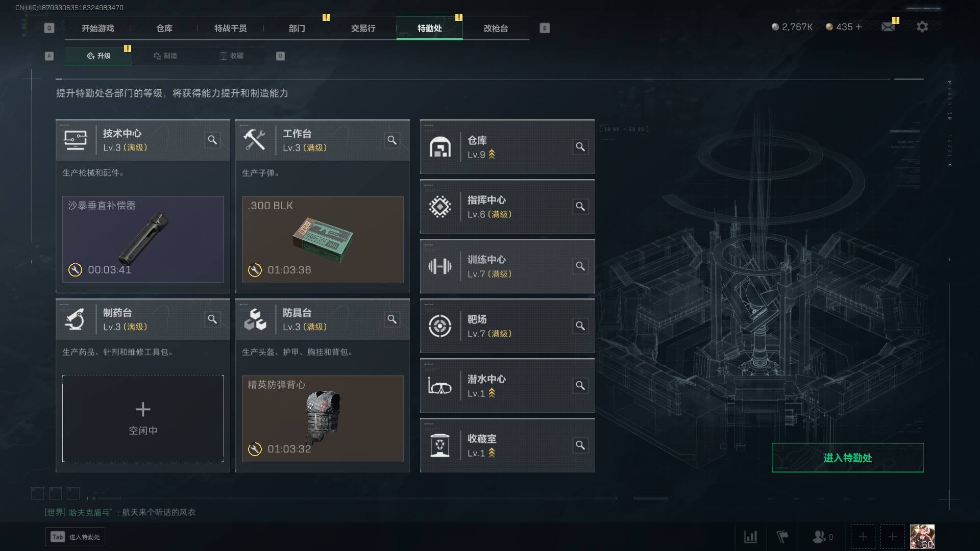Open magnifier details for 工作台
Viewport: 980px width, 551px height.
(x=392, y=140)
